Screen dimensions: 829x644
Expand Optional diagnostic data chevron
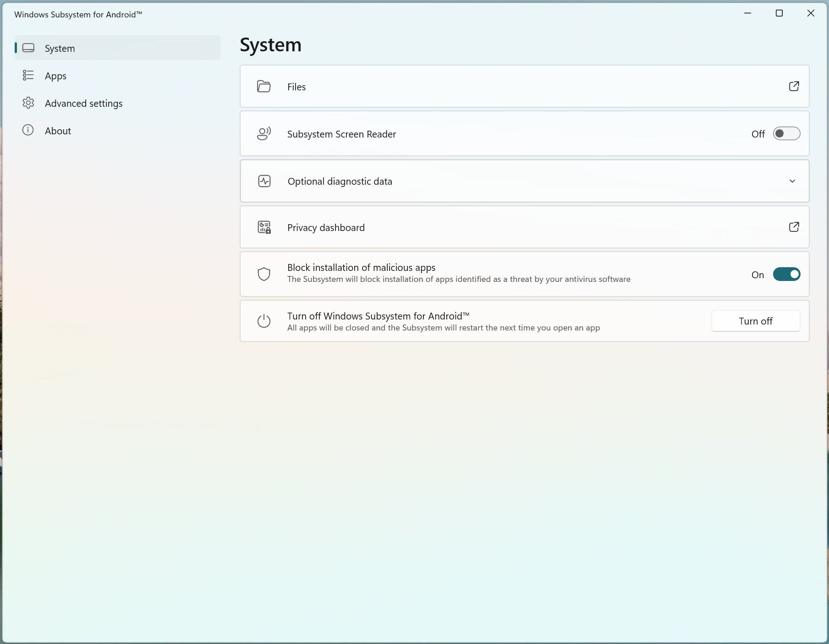tap(792, 181)
